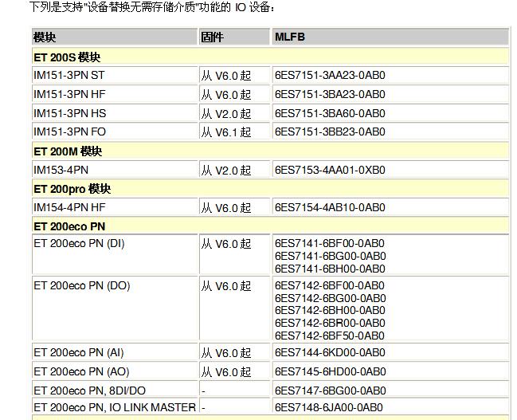Click the intro sentence above the table
Viewport: 517px width, 420px height.
151,6
